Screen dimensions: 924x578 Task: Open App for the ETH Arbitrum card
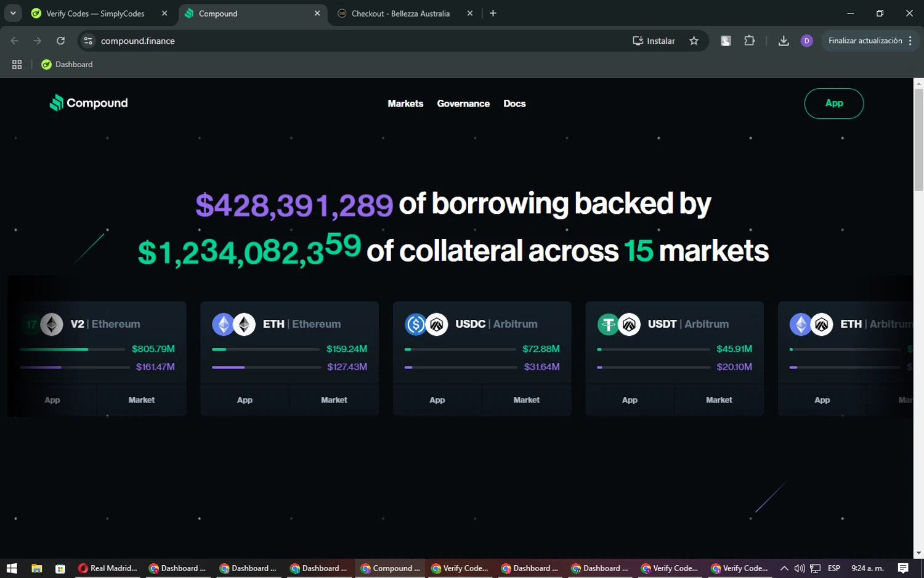822,400
